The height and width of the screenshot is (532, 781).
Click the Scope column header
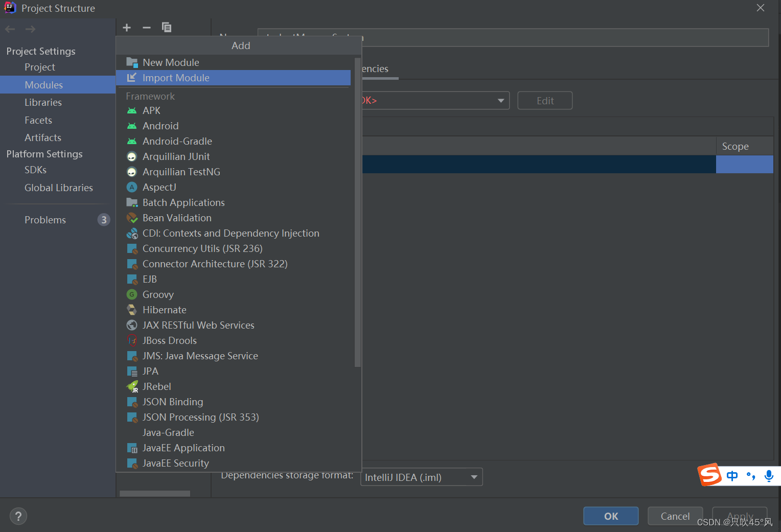[745, 146]
